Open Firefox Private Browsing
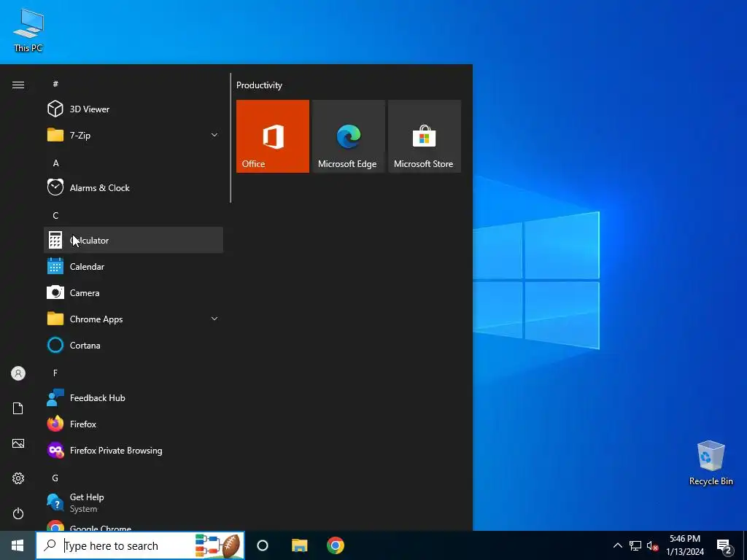This screenshot has height=560, width=747. pos(133,450)
